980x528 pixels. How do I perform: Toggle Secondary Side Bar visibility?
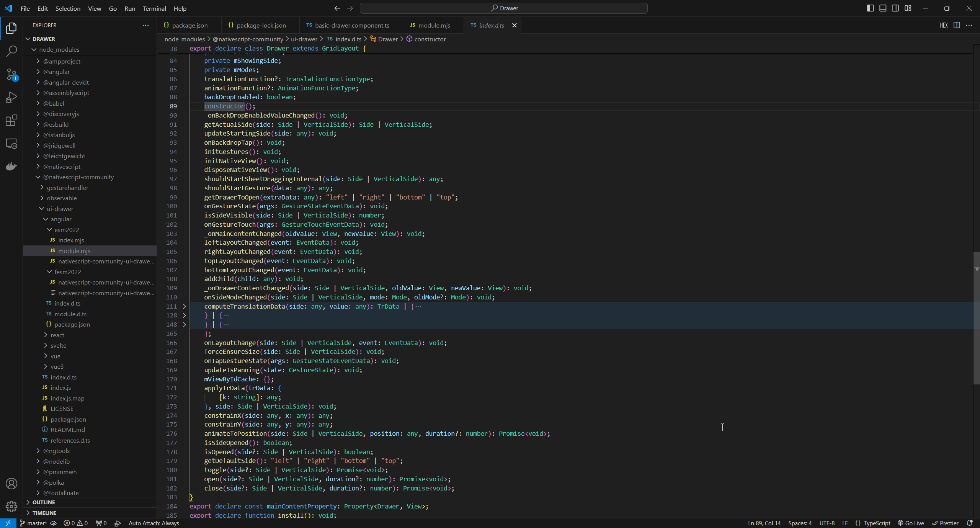(x=895, y=8)
